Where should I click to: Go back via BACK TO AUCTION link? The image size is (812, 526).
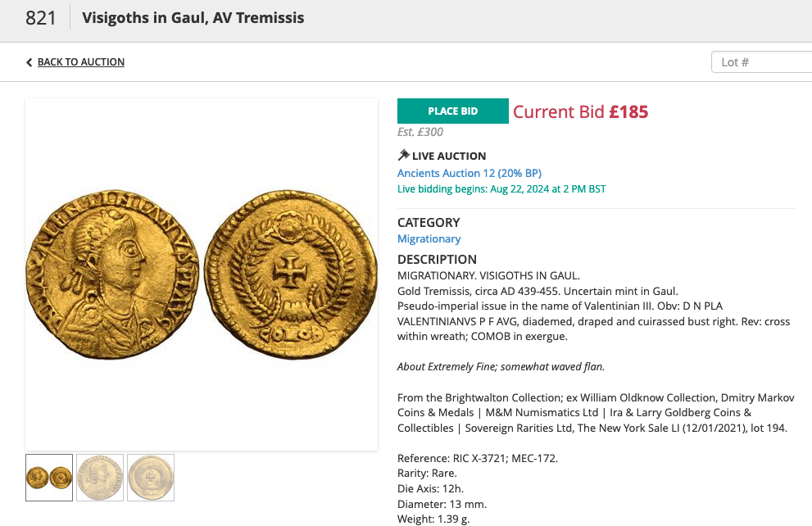click(x=81, y=62)
